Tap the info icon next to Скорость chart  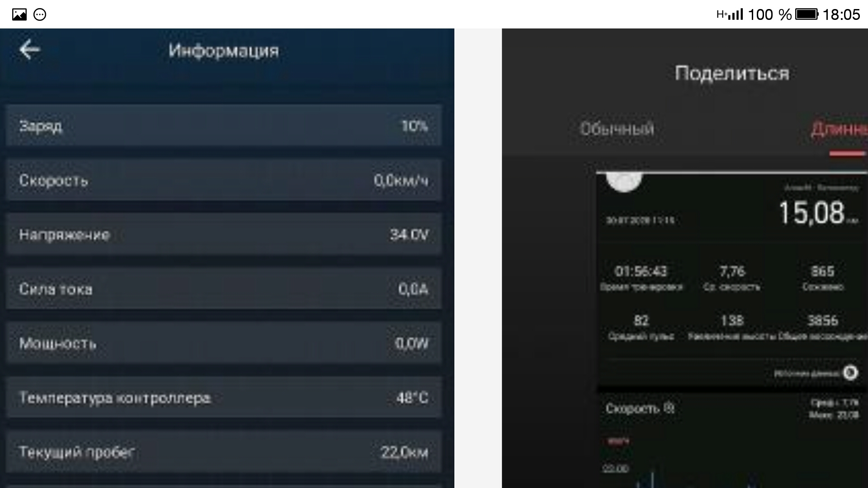pyautogui.click(x=670, y=408)
